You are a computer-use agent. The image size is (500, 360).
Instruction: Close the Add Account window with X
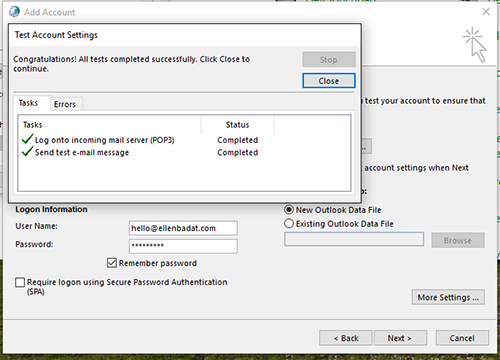tap(486, 12)
